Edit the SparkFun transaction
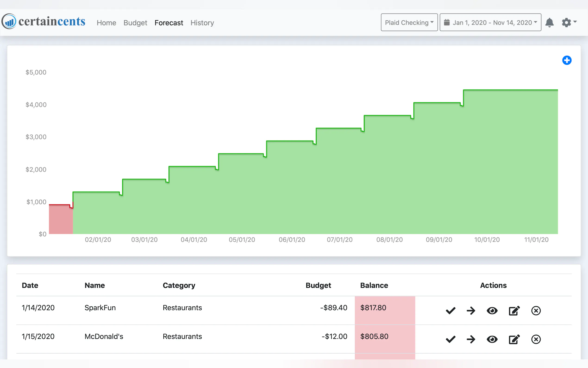Screen dimensions: 588x368 514,311
